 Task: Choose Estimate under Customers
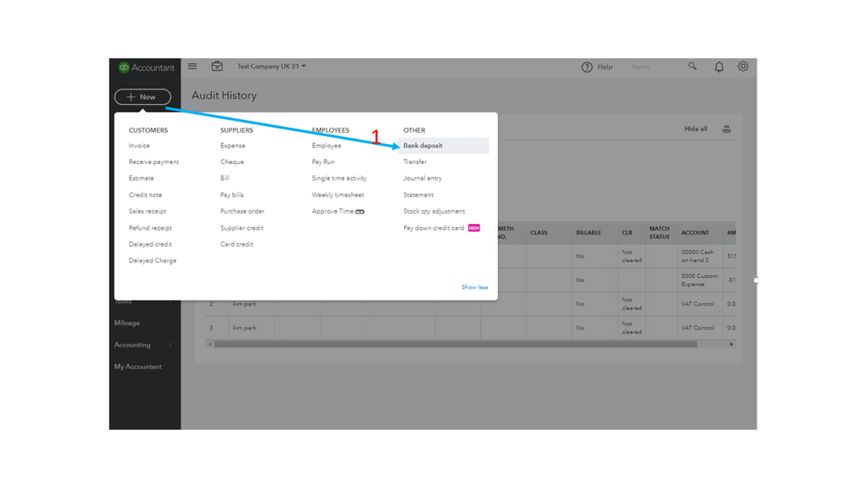point(141,178)
